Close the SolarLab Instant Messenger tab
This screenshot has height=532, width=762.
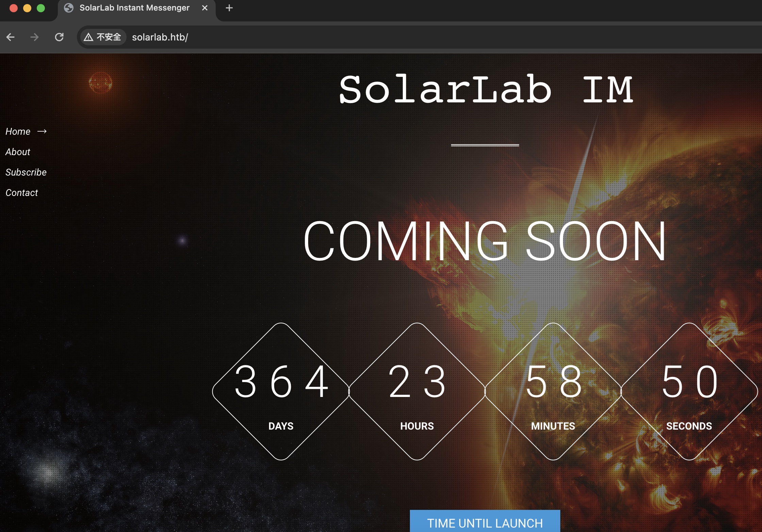[x=205, y=8]
